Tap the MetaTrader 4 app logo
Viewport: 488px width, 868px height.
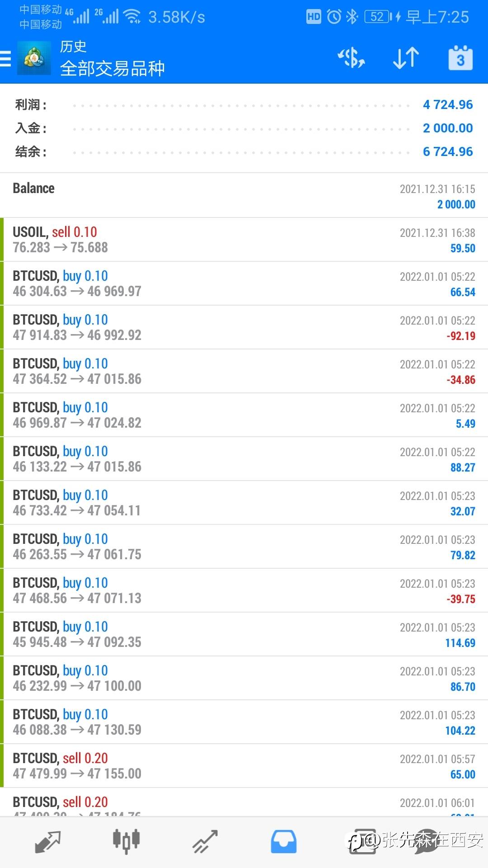(34, 58)
